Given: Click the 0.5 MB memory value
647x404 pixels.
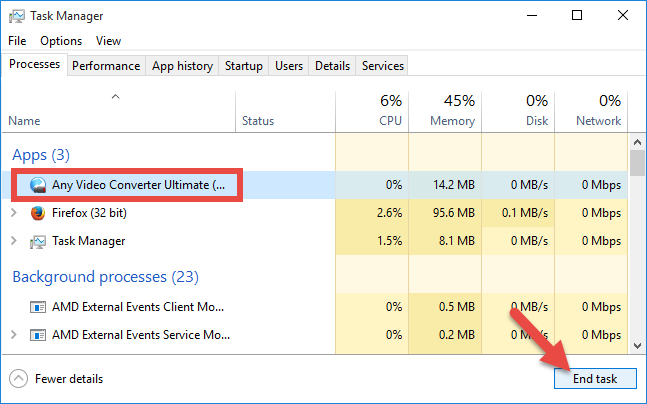Looking at the screenshot, I should (x=457, y=307).
